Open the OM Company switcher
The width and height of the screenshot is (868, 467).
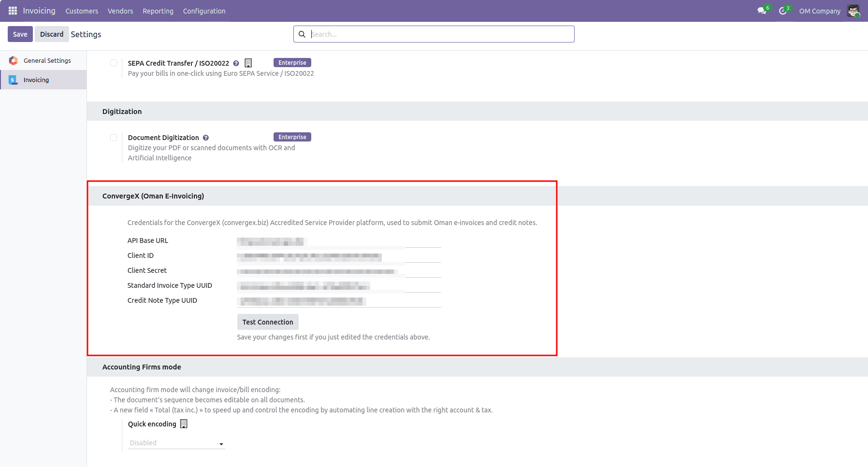tap(820, 11)
